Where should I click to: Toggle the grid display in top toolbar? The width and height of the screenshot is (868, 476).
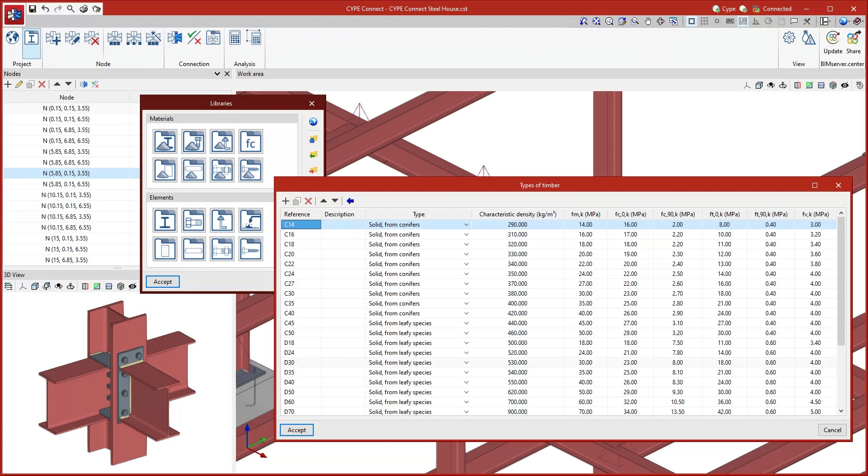click(704, 21)
